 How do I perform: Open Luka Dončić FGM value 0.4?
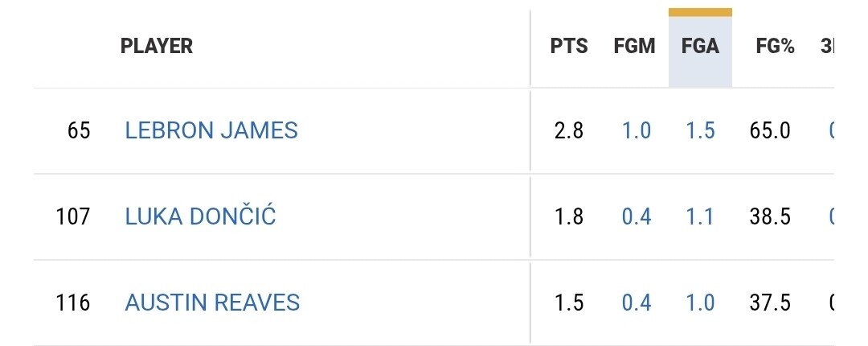(637, 216)
